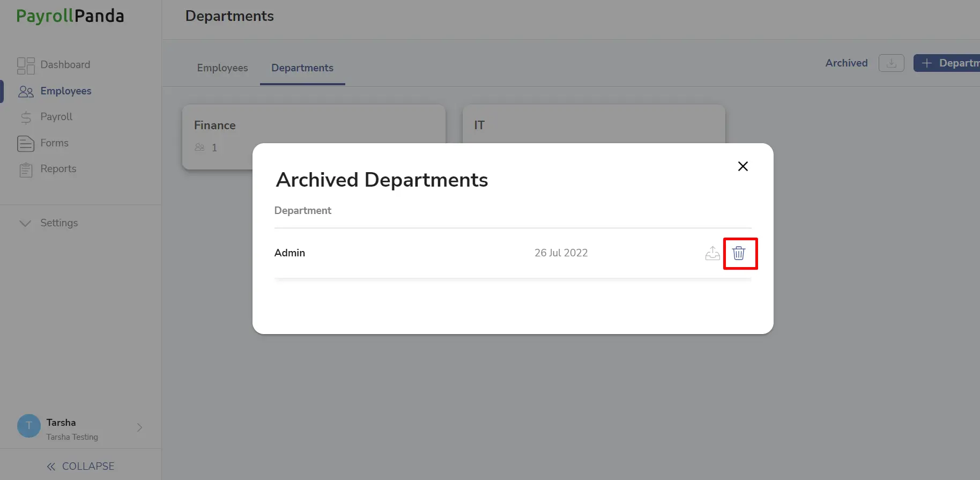Image resolution: width=980 pixels, height=480 pixels.
Task: Select the Admin row name
Action: pyautogui.click(x=289, y=253)
